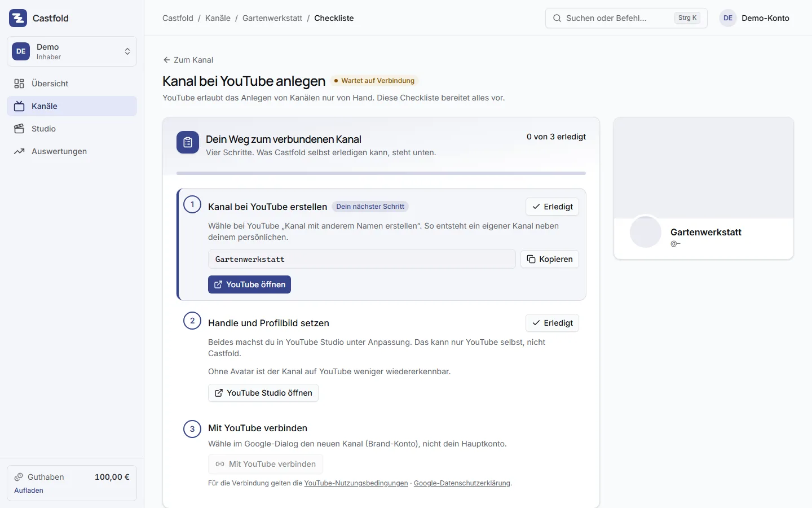Open the Demo workspace switcher
The width and height of the screenshot is (812, 508).
[72, 51]
